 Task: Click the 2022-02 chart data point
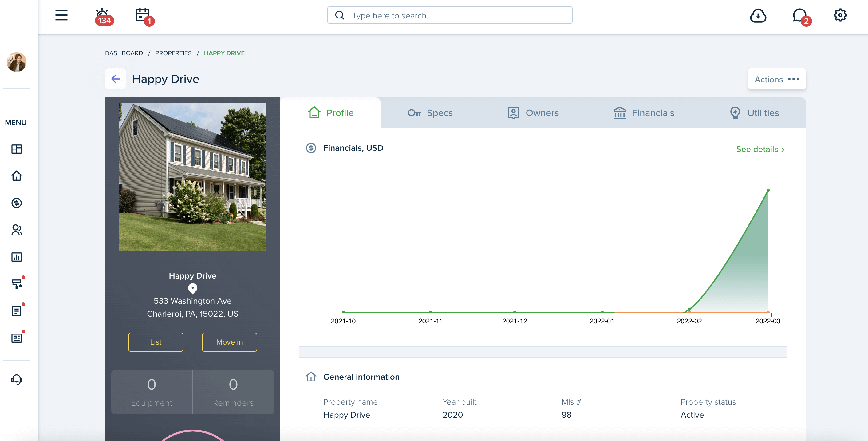coord(689,309)
